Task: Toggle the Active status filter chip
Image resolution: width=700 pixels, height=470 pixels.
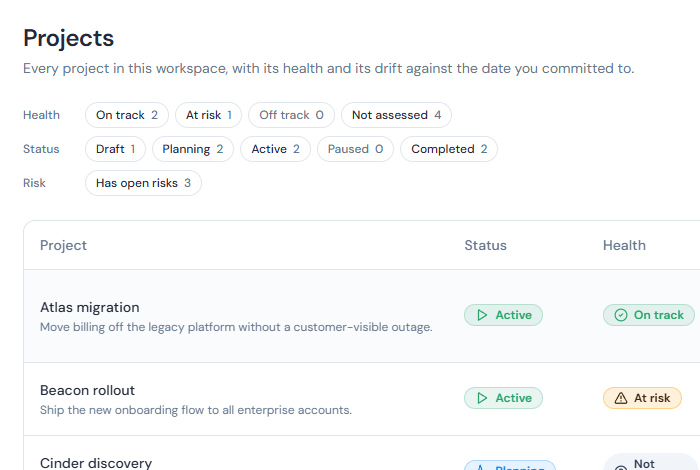Action: click(x=275, y=149)
